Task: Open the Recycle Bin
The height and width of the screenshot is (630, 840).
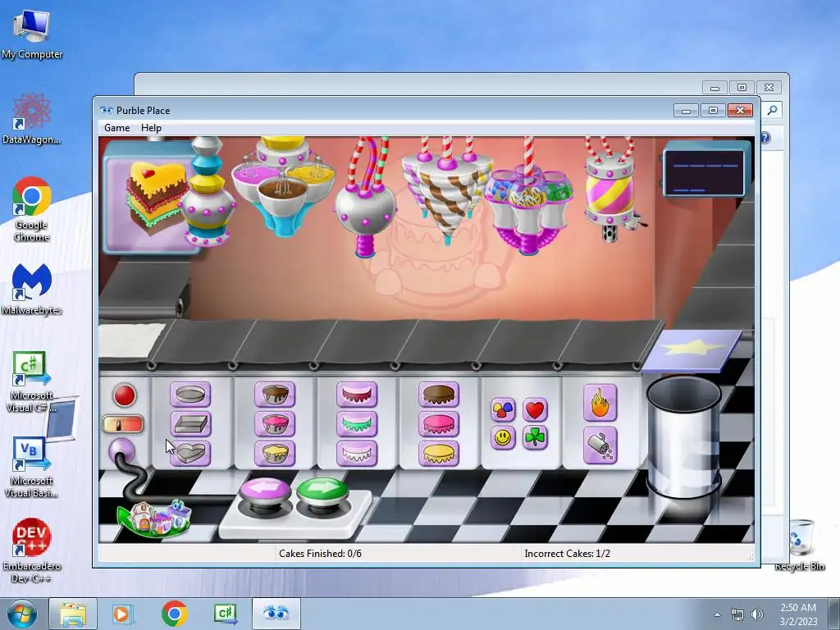Action: [x=801, y=546]
